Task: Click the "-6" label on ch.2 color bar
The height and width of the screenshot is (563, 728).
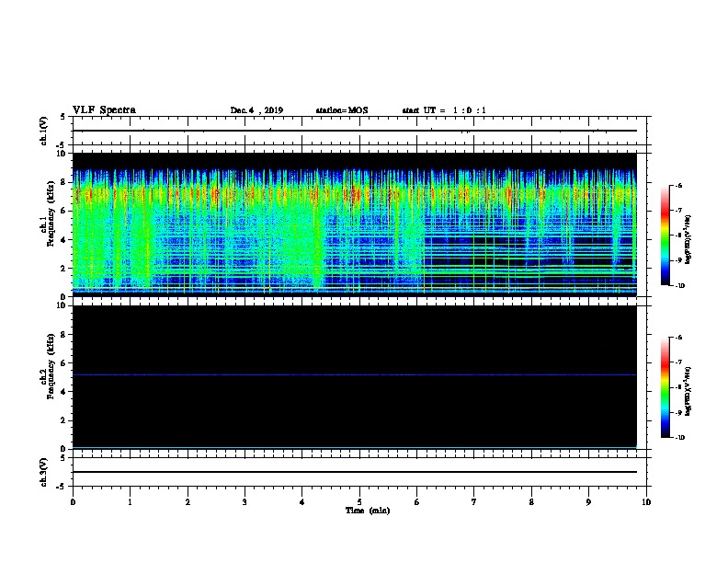Action: click(x=678, y=338)
